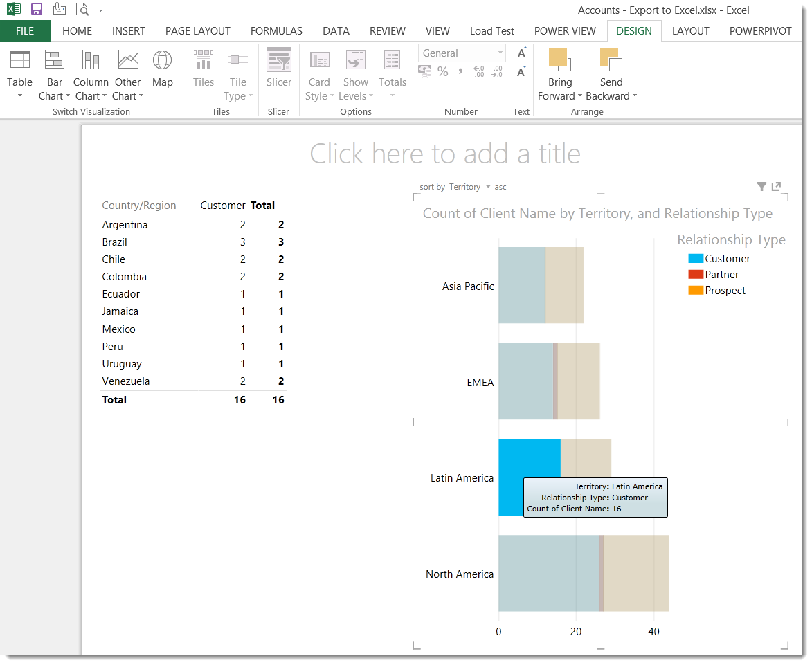Click the Save icon in quick access toolbar
The height and width of the screenshot is (665, 812).
pyautogui.click(x=37, y=10)
